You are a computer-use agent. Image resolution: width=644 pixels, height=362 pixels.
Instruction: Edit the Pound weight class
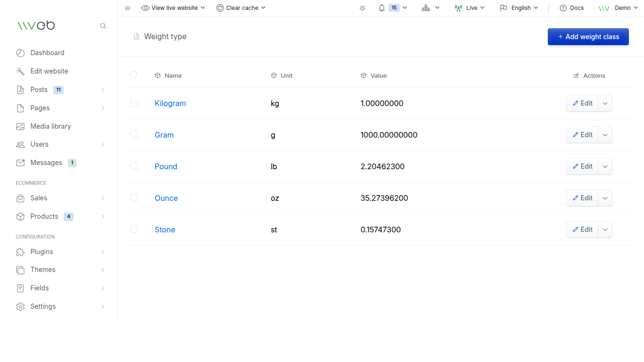(x=582, y=166)
